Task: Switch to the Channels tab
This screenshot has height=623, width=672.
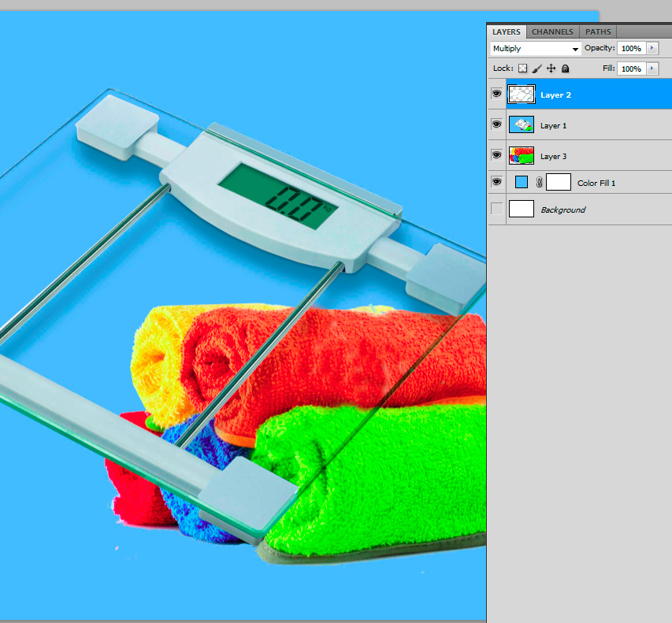Action: click(552, 32)
